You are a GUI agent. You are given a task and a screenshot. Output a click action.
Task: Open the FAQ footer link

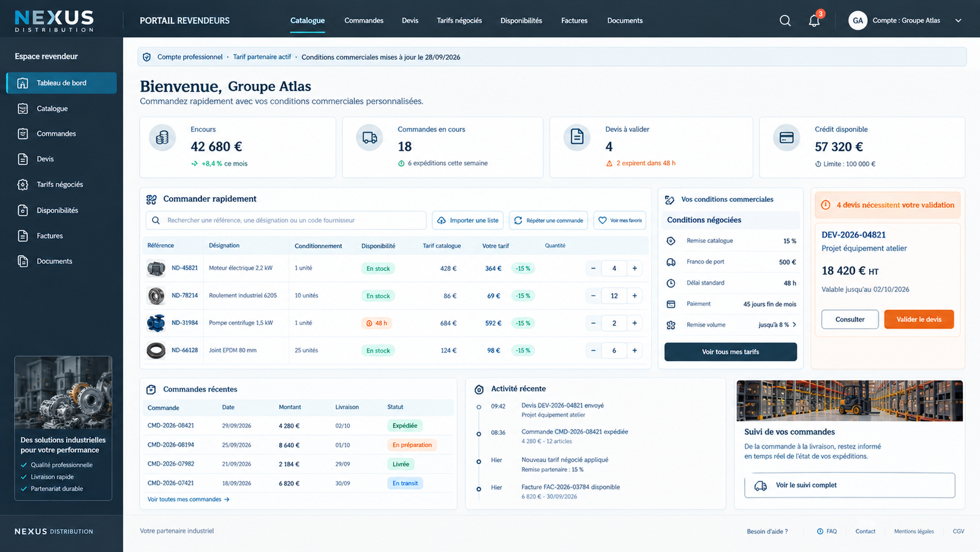point(827,531)
